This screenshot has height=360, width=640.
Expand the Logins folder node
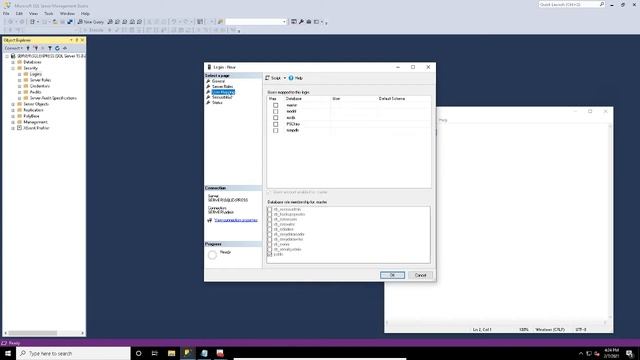click(x=20, y=74)
